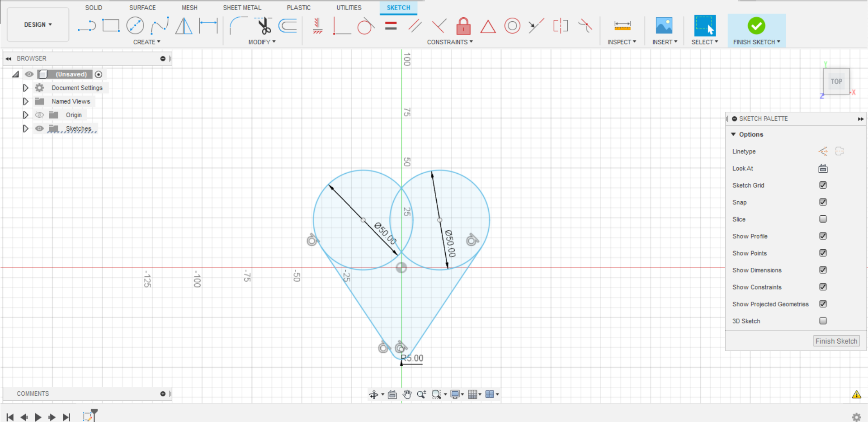This screenshot has width=868, height=422.
Task: Apply the Equal constraint
Action: [390, 26]
